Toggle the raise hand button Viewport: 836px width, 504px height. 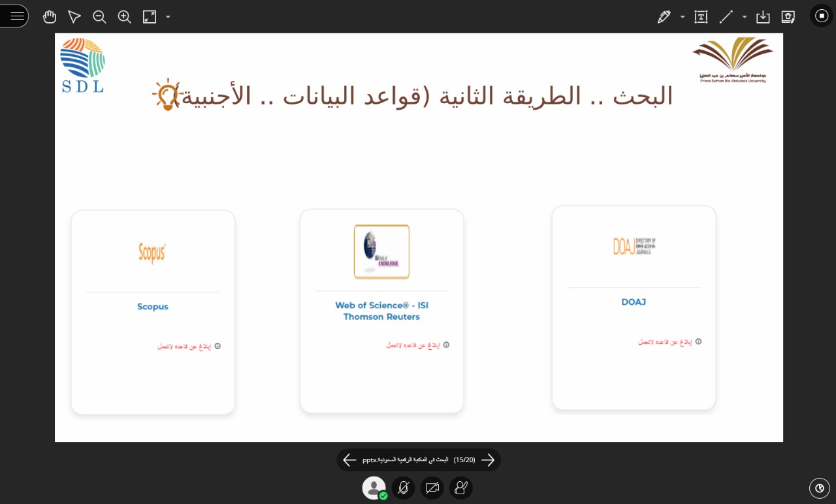point(461,488)
